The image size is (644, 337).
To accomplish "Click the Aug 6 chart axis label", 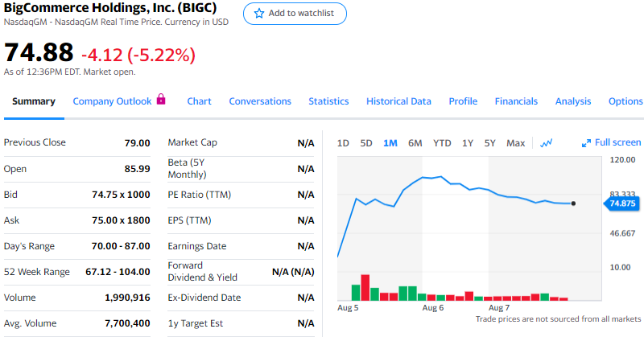I will click(433, 308).
